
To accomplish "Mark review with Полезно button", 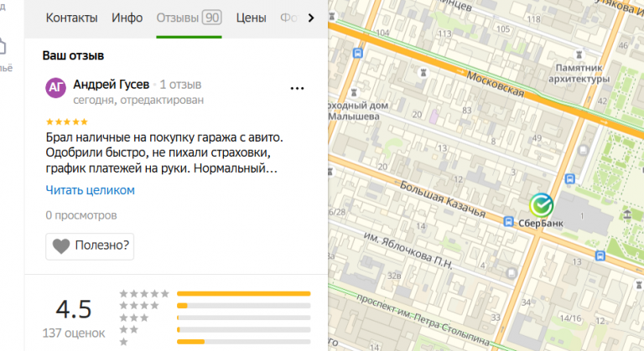I will pyautogui.click(x=90, y=246).
